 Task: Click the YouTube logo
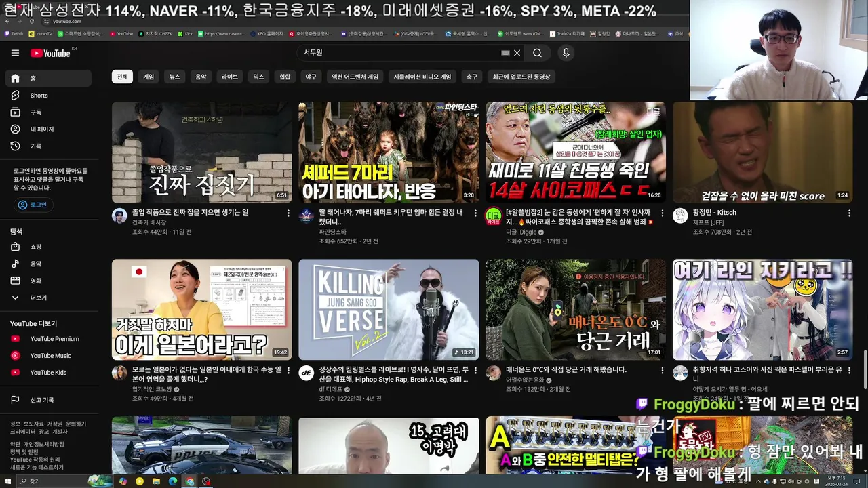(52, 53)
